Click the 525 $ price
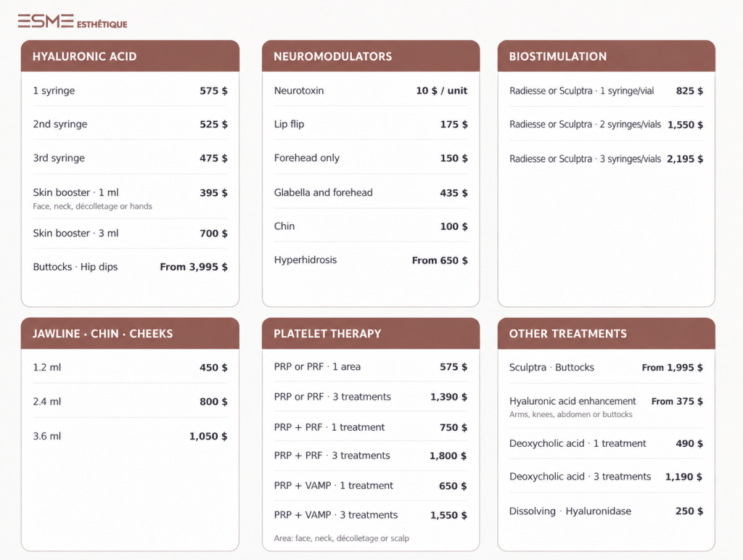Image resolution: width=743 pixels, height=560 pixels. (x=213, y=124)
